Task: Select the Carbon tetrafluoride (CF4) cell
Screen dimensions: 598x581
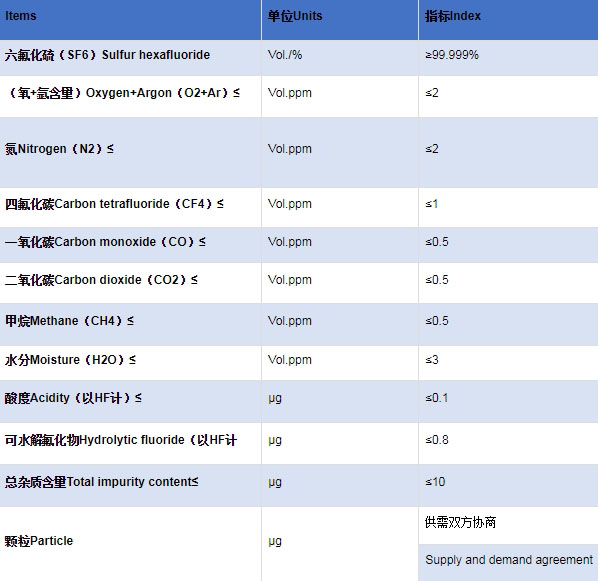Action: [x=130, y=208]
